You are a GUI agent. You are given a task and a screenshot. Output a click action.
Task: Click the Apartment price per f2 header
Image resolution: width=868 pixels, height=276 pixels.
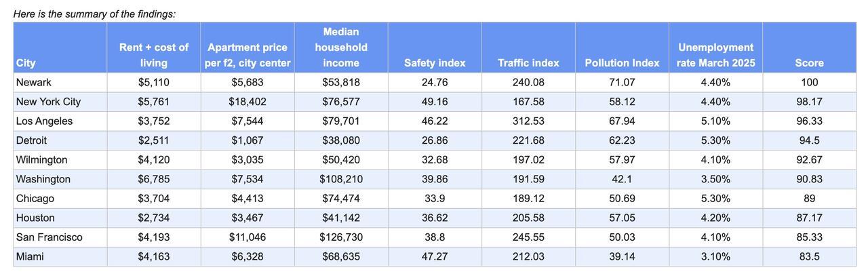248,55
